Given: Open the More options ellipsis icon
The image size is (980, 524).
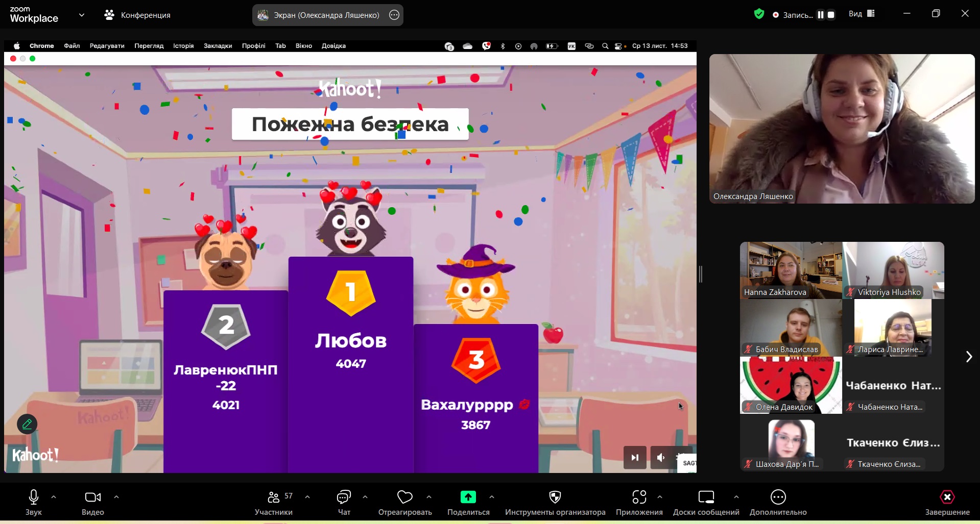Looking at the screenshot, I should 778,497.
